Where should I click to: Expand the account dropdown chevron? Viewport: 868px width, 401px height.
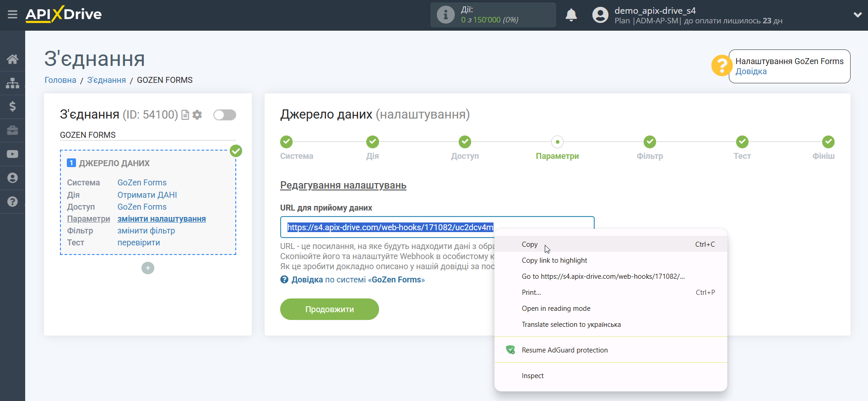857,15
